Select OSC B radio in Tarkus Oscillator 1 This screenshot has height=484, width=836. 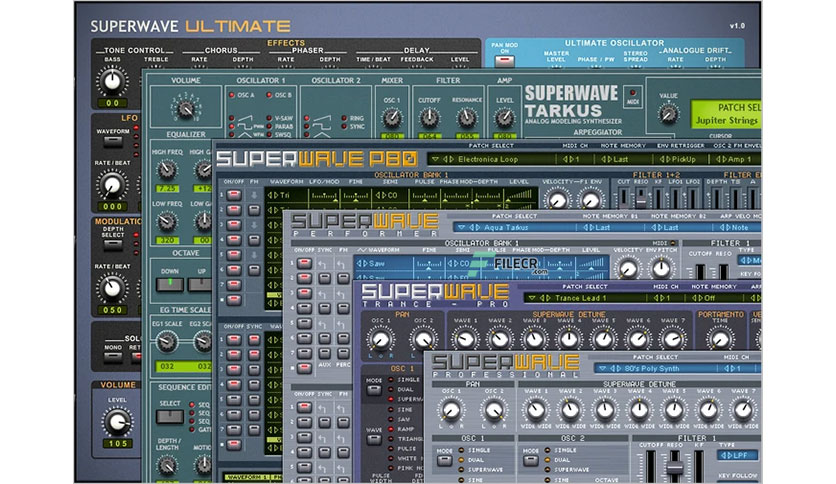(269, 95)
